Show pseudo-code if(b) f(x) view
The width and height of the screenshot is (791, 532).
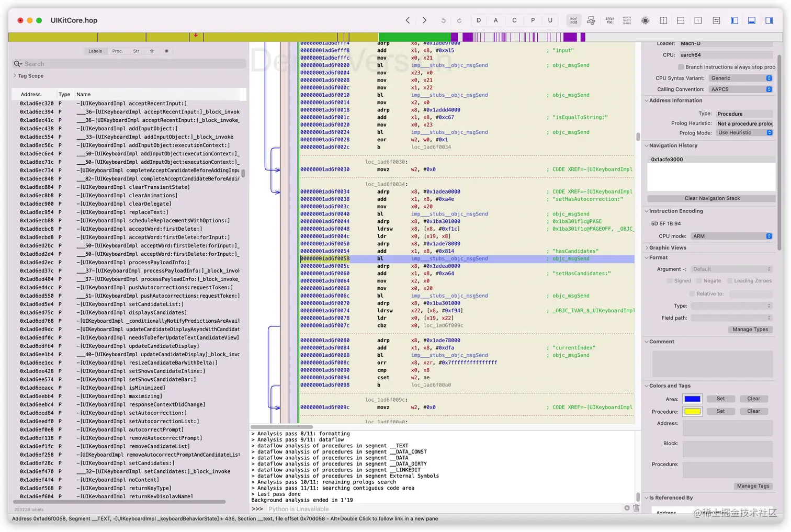(x=609, y=20)
